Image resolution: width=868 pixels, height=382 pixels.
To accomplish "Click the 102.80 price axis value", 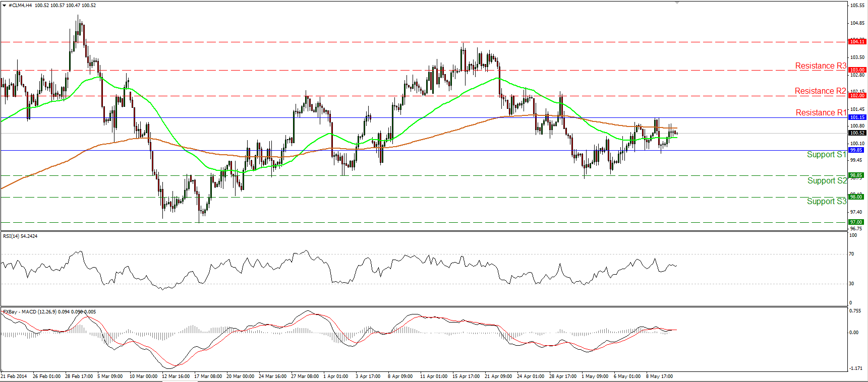I will tap(857, 75).
